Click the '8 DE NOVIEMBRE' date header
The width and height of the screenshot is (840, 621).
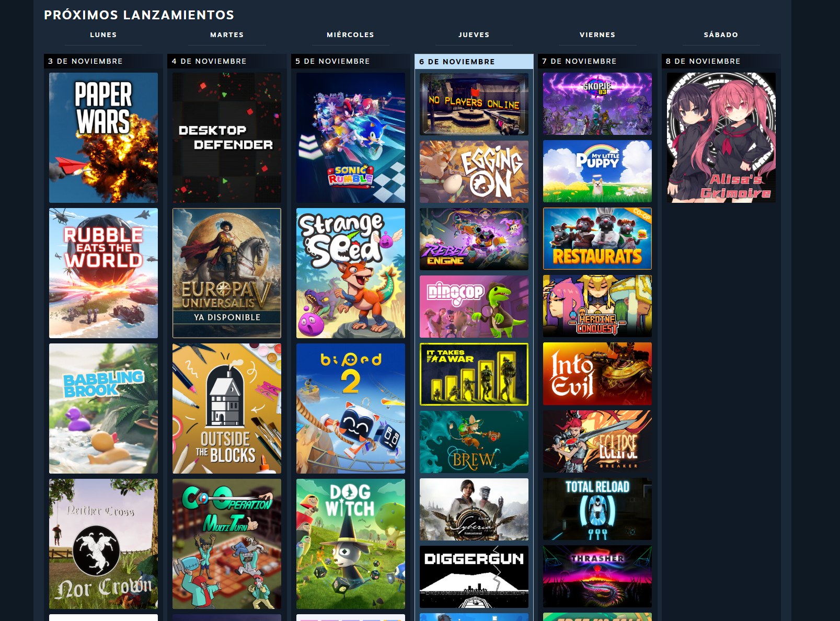point(721,61)
